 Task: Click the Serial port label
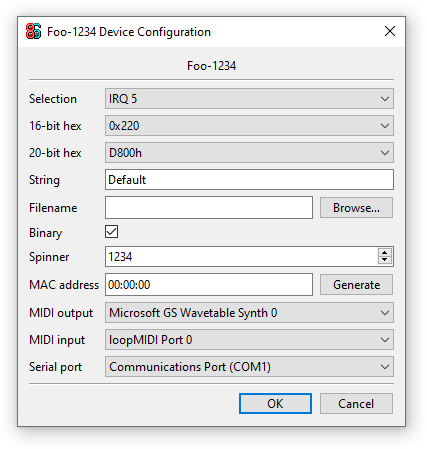click(x=55, y=367)
